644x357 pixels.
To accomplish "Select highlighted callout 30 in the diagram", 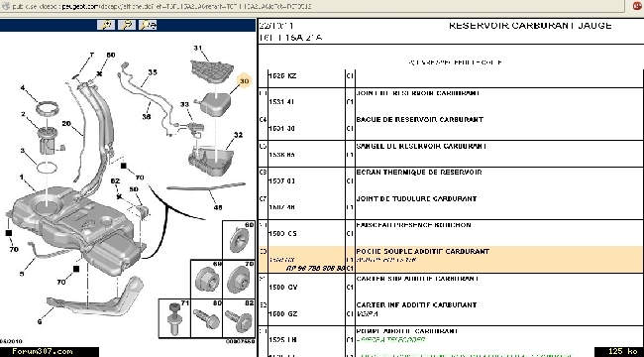I will click(x=244, y=81).
